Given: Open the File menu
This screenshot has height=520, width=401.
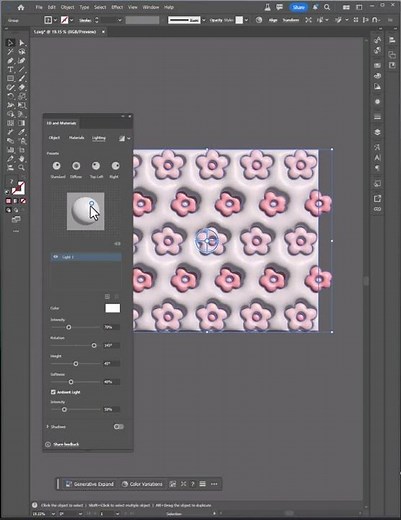Looking at the screenshot, I should [x=39, y=7].
